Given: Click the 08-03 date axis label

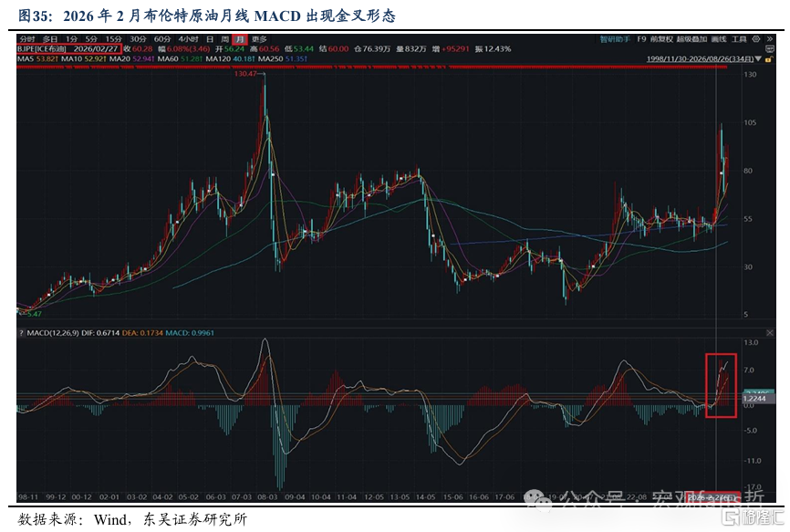Looking at the screenshot, I should tap(267, 497).
